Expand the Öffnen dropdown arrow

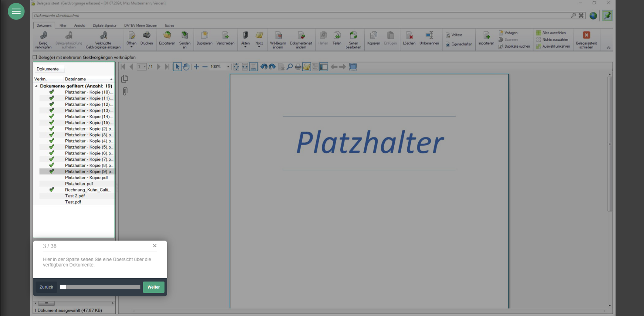(x=131, y=47)
